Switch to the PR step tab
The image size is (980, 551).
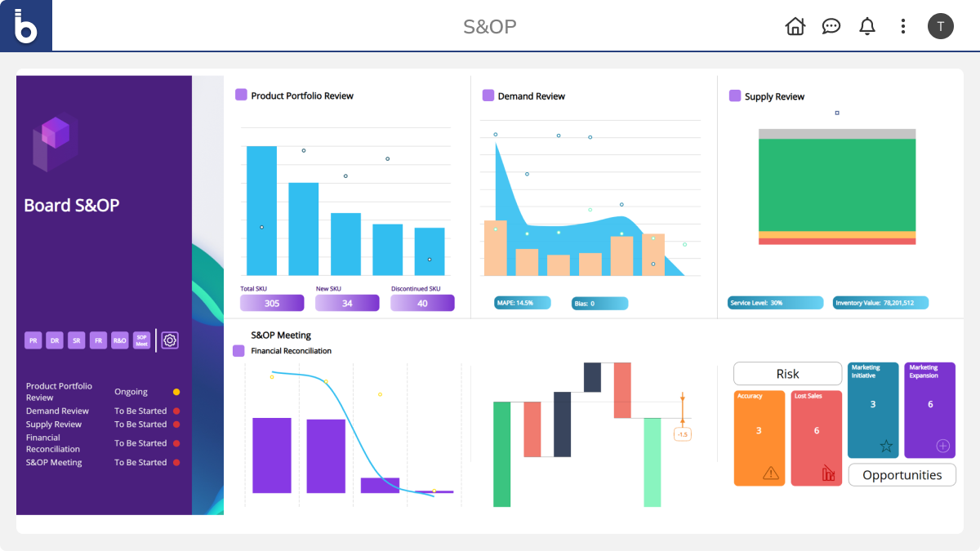click(33, 340)
